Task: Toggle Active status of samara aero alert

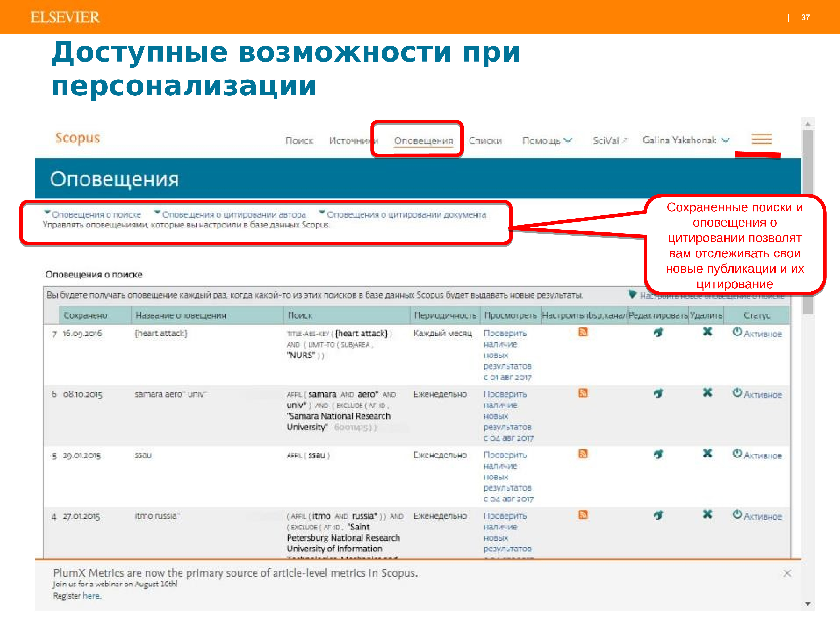Action: click(757, 394)
